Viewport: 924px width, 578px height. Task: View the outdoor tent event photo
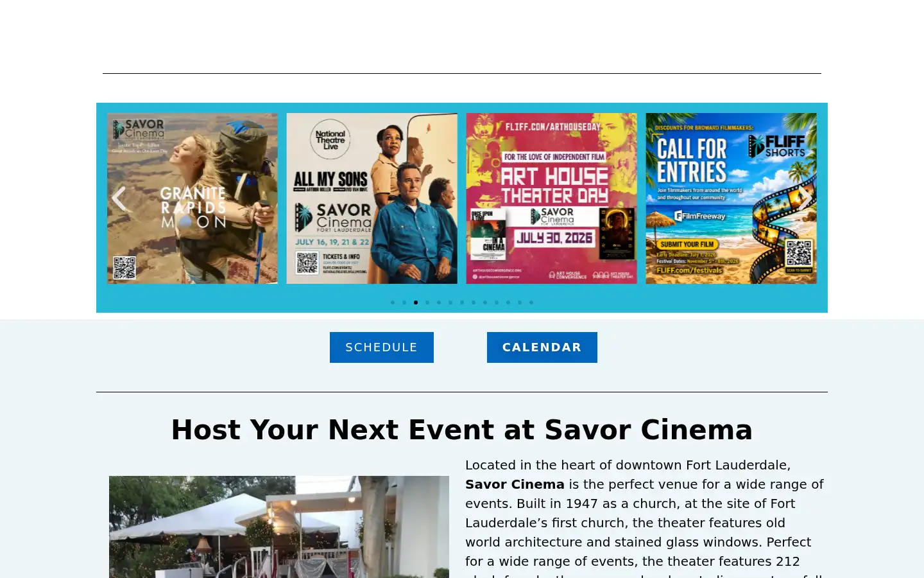click(279, 527)
